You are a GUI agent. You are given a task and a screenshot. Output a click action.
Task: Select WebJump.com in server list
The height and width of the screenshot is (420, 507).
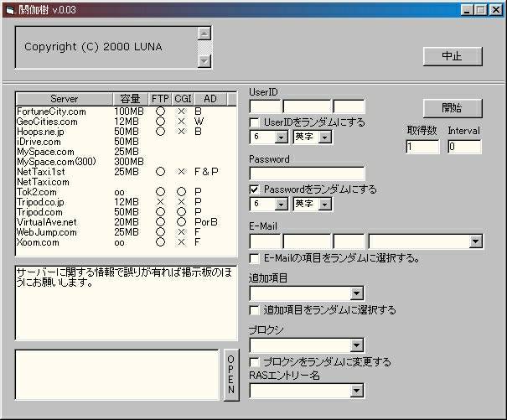[126, 232]
